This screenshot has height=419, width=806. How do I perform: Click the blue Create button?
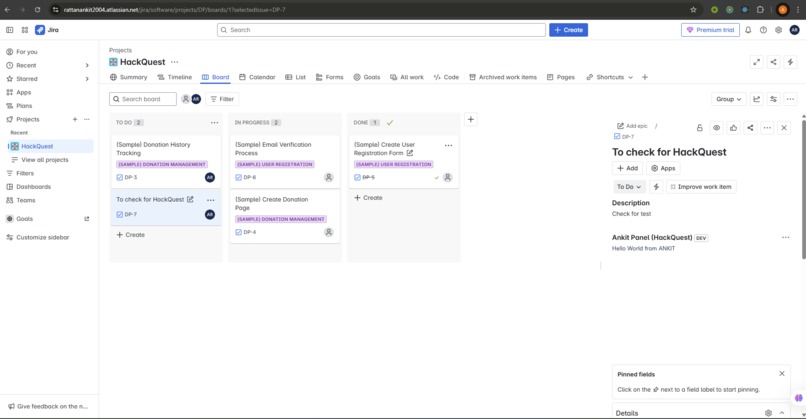568,30
